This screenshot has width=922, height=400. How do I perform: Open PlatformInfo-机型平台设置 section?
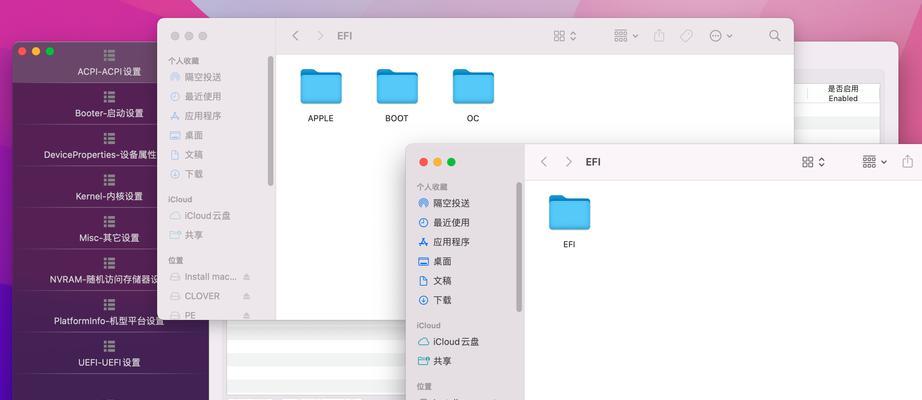click(x=109, y=312)
